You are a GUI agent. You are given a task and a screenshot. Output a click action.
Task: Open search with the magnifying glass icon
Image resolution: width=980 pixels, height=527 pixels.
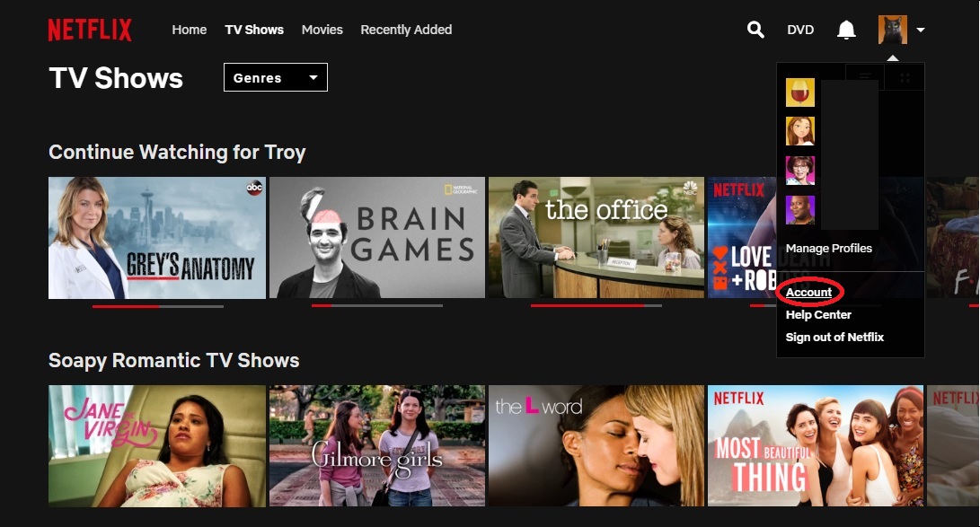click(755, 29)
